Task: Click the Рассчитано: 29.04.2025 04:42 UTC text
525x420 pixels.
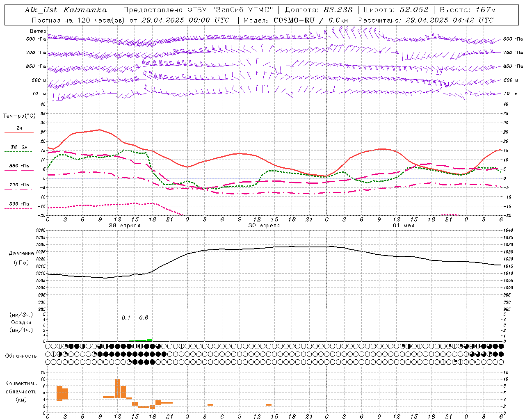Action: click(426, 20)
